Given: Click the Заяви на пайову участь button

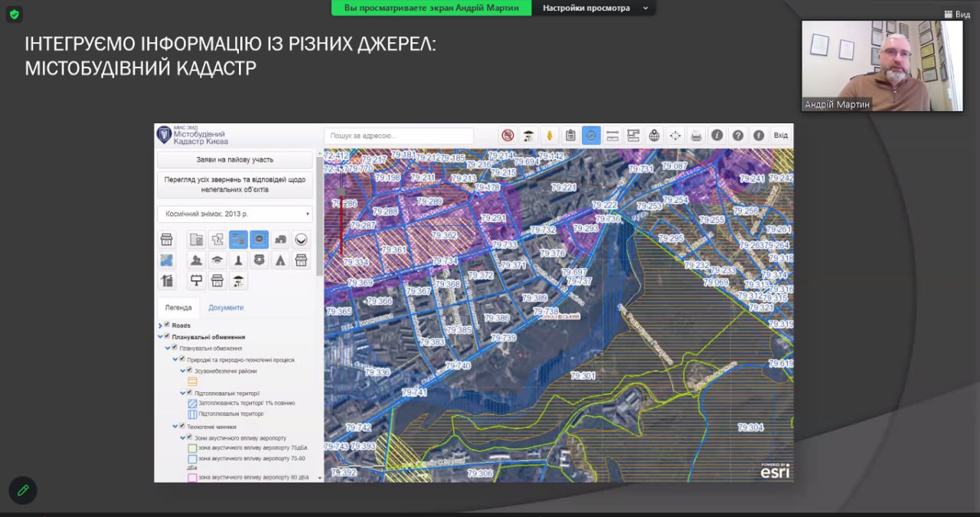Looking at the screenshot, I should pyautogui.click(x=236, y=159).
